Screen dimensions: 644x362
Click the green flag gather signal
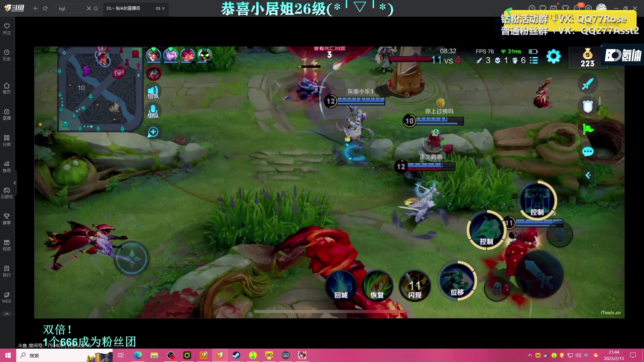pos(588,129)
